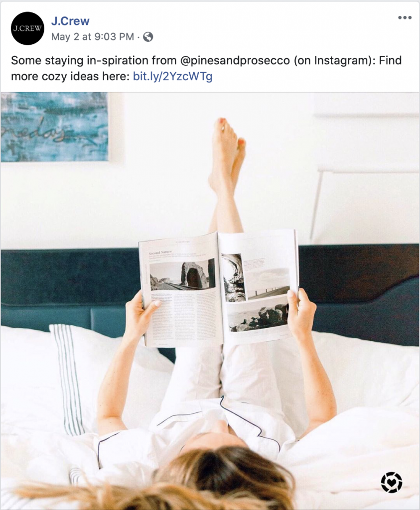420x510 pixels.
Task: Click the heart logo badge on the photo
Action: (392, 482)
